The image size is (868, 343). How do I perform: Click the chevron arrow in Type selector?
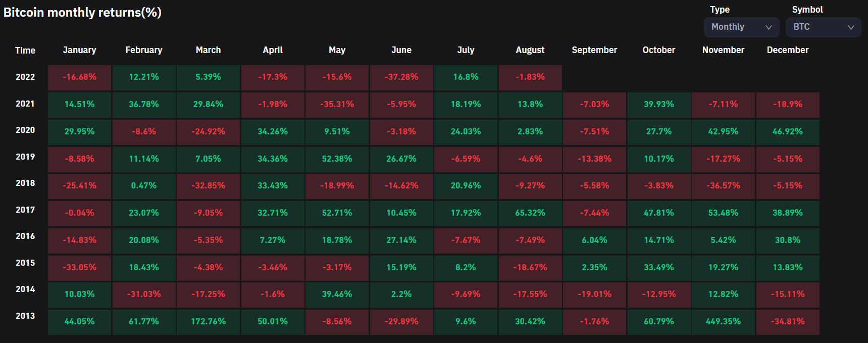[x=769, y=27]
